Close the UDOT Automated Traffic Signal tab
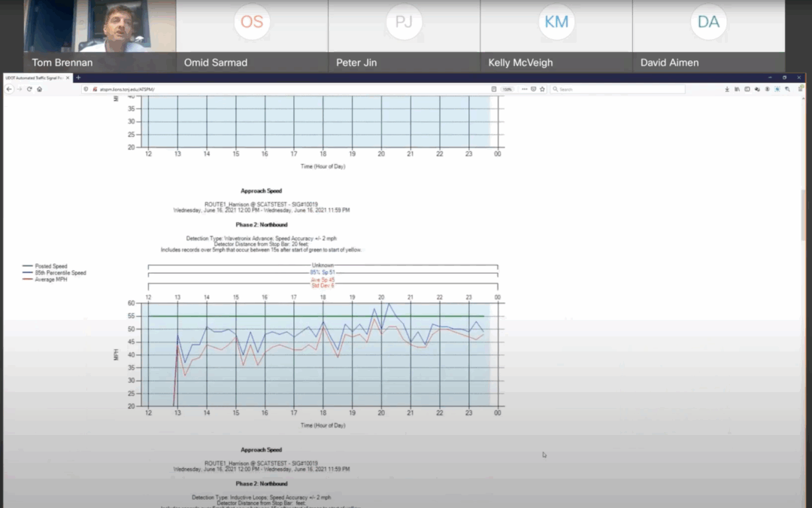The height and width of the screenshot is (508, 812). coord(68,78)
